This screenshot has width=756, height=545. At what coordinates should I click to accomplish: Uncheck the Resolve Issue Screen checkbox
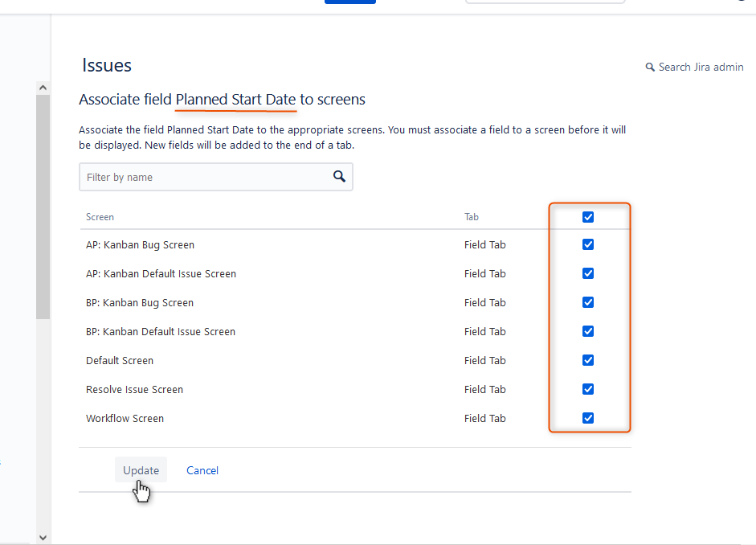coord(588,389)
